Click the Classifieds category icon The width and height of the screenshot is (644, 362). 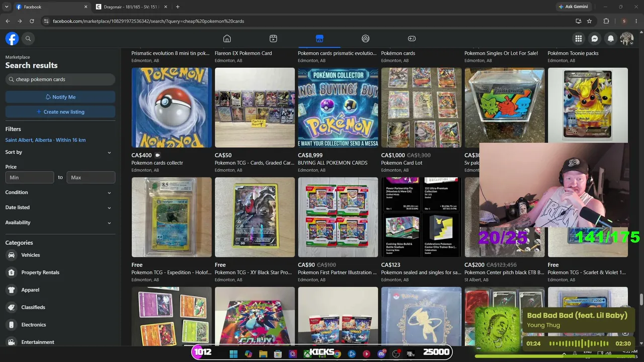pos(11,307)
